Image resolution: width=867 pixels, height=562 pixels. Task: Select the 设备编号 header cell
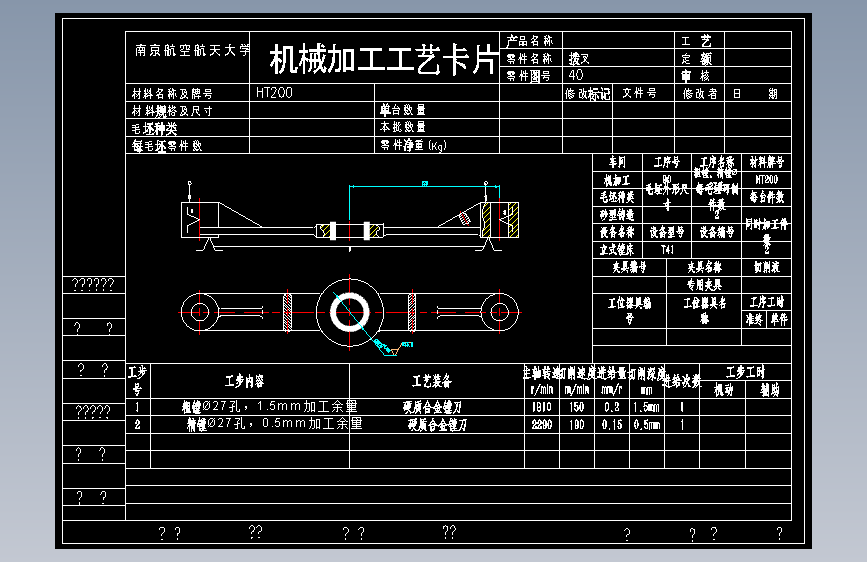pyautogui.click(x=717, y=232)
